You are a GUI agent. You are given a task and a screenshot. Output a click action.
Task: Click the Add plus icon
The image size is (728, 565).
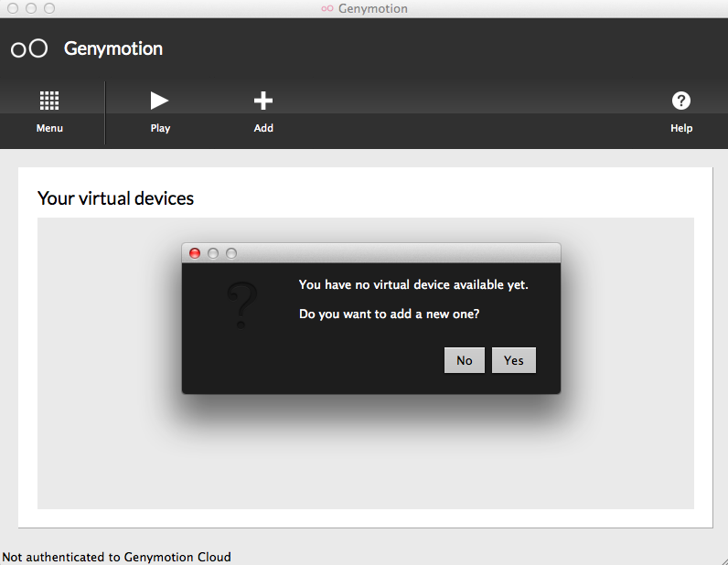(263, 101)
